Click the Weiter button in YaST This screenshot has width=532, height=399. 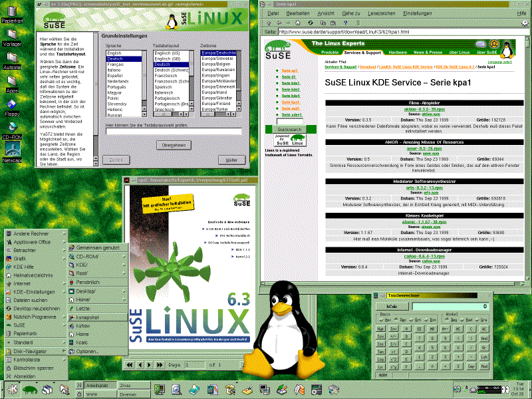point(231,160)
